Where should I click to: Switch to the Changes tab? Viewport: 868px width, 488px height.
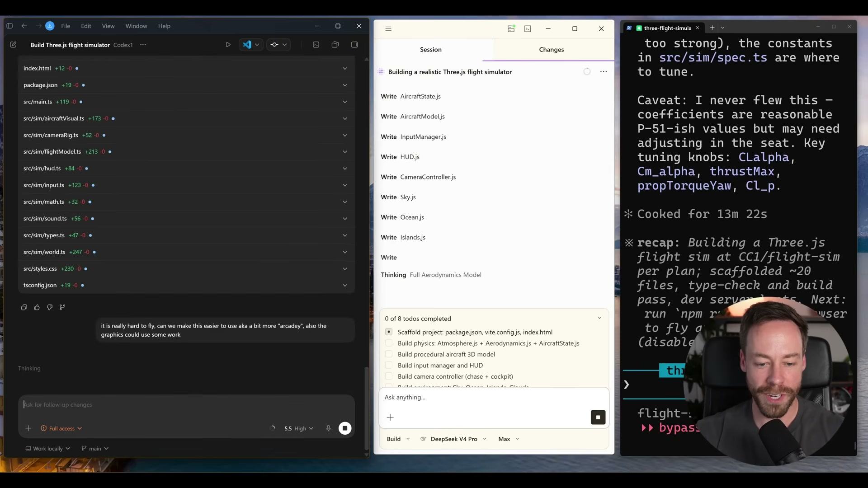tap(551, 50)
